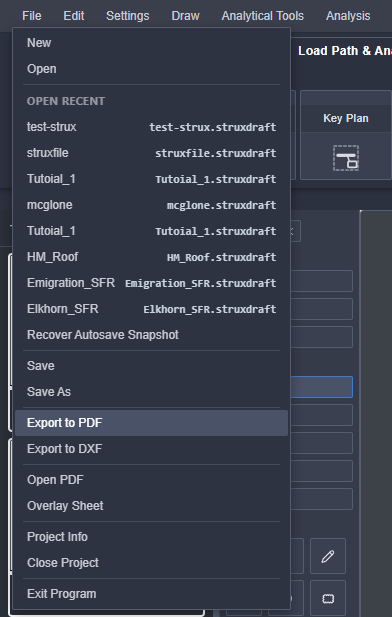Viewport: 392px width, 617px height.
Task: Click the rounded rectangle tool icon
Action: [328, 599]
